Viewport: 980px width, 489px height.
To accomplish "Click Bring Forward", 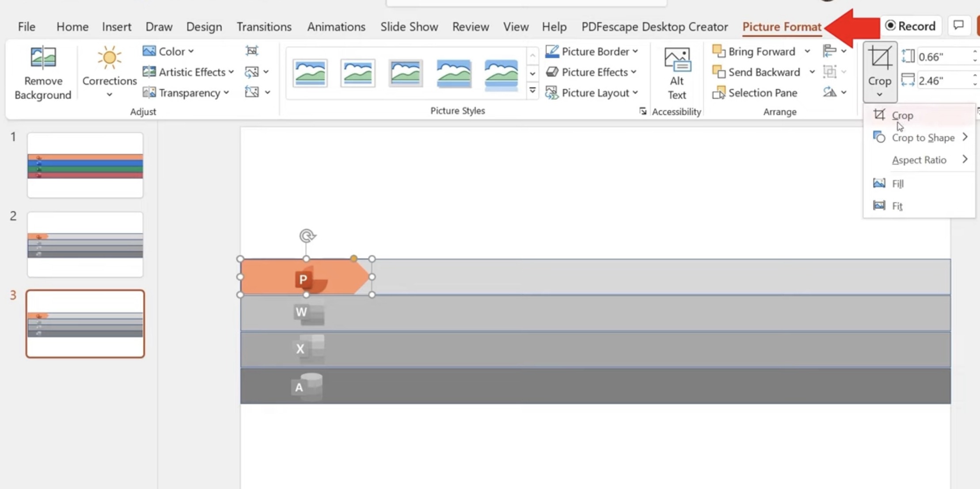I will point(754,51).
